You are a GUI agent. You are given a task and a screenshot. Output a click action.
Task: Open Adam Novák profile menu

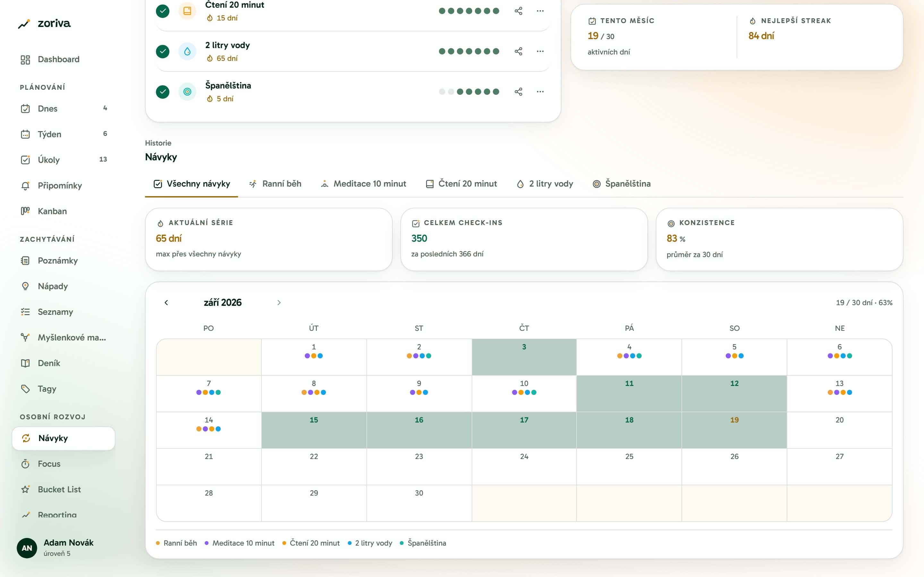[x=56, y=548]
